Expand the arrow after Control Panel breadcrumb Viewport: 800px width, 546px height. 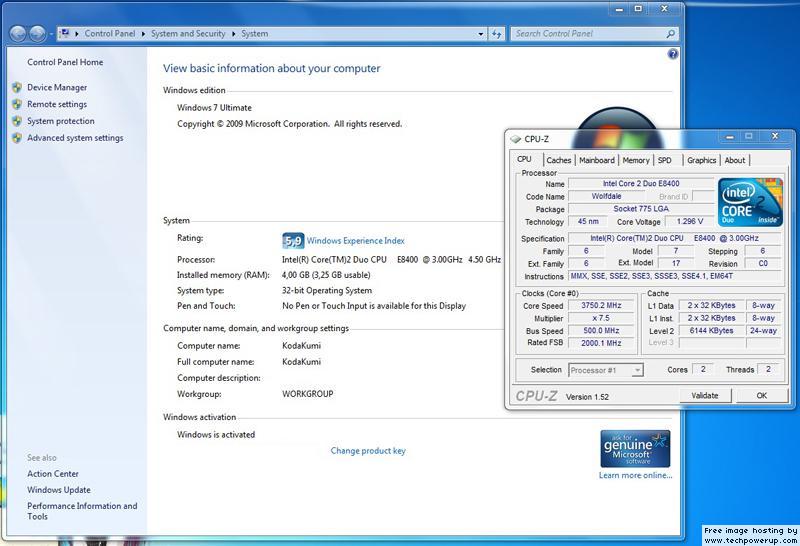pos(143,34)
